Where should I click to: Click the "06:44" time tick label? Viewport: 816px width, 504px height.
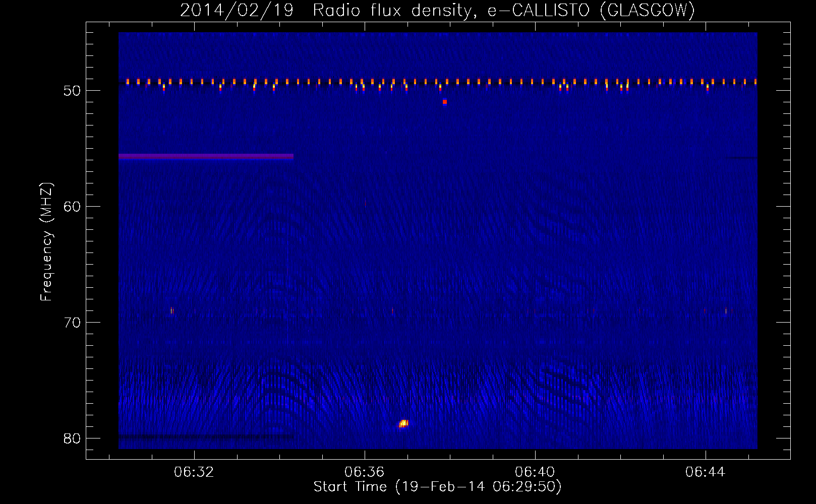point(705,472)
